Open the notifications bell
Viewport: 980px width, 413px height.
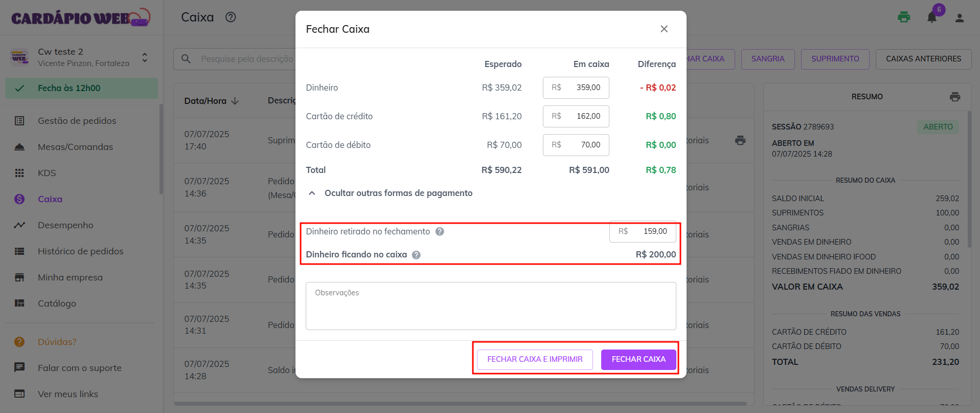tap(932, 18)
